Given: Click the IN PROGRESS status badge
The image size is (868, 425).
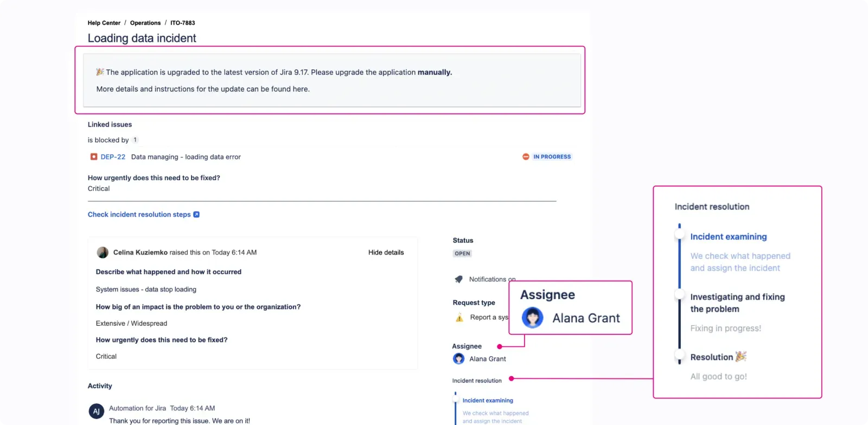Looking at the screenshot, I should point(552,157).
